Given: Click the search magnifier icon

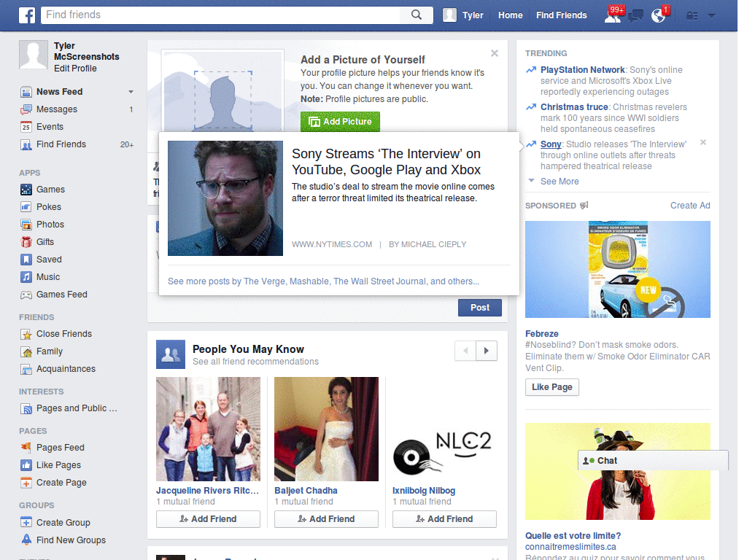Looking at the screenshot, I should tap(417, 15).
